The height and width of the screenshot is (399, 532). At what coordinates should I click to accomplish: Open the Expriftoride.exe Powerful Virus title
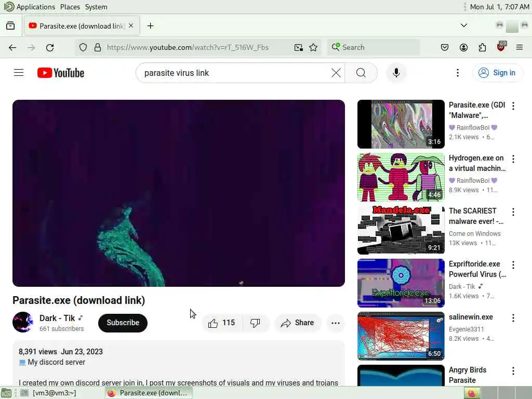click(x=477, y=269)
